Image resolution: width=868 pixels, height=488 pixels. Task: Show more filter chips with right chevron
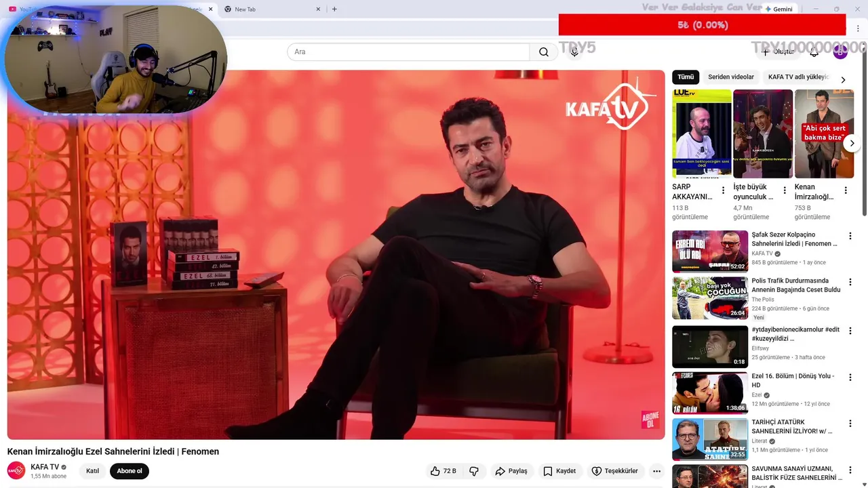[x=843, y=79]
